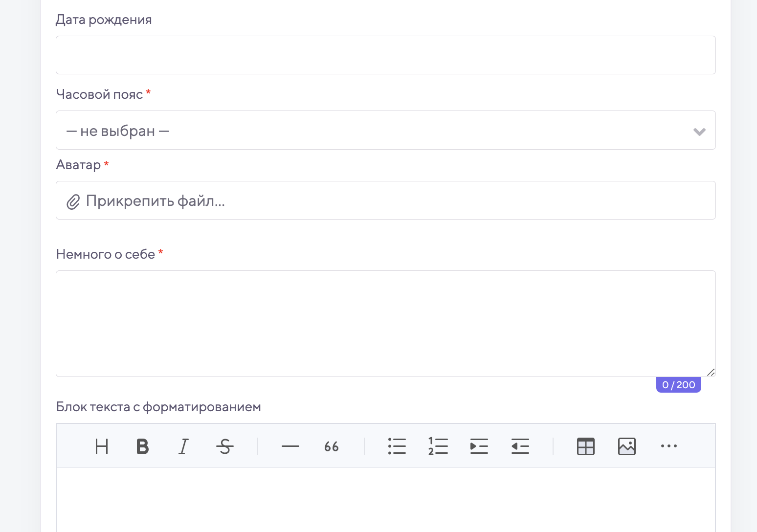Focus the Дата рождения input field
The height and width of the screenshot is (532, 757).
[x=386, y=55]
